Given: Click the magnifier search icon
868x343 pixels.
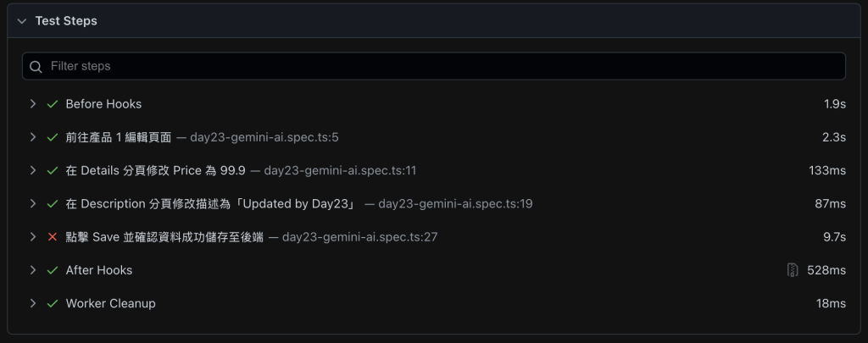Looking at the screenshot, I should coord(36,66).
